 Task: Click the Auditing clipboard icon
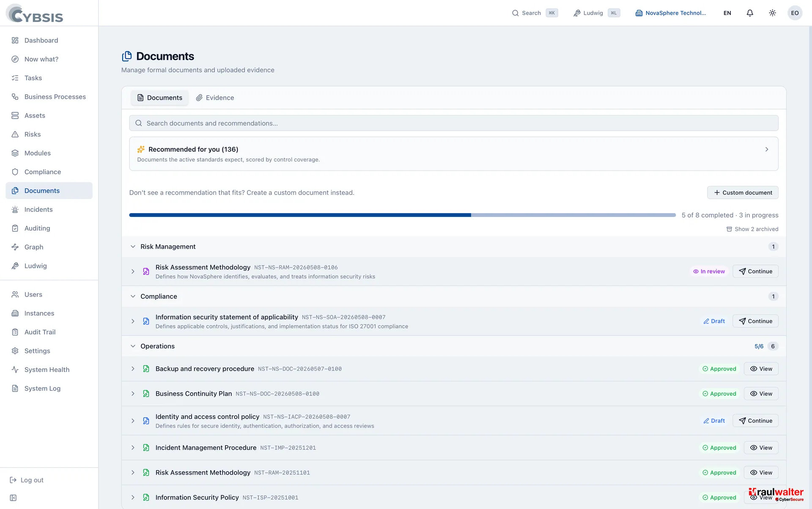pos(15,228)
